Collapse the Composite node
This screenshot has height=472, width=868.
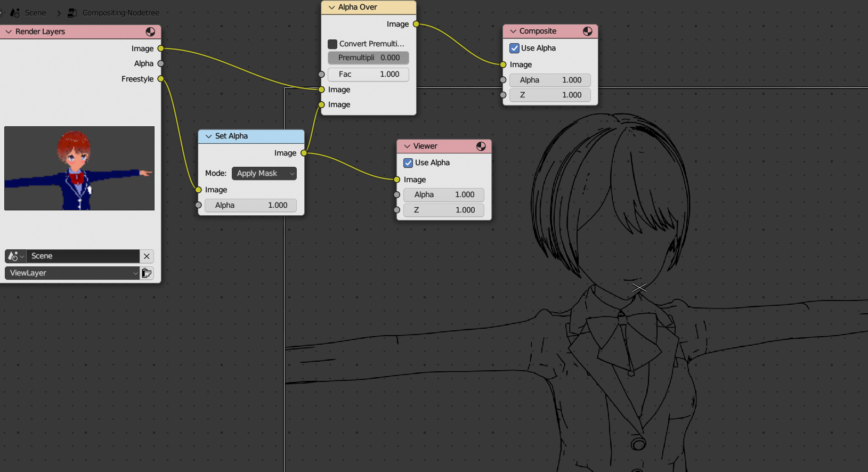click(x=513, y=31)
